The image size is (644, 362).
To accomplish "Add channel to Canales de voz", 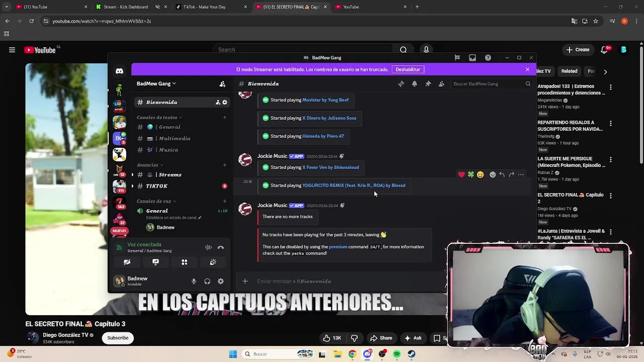I will click(x=225, y=201).
